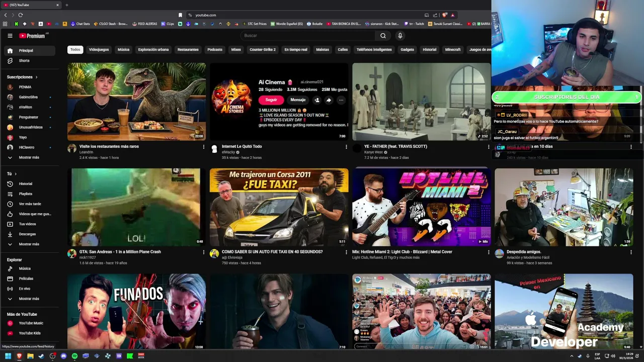This screenshot has width=644, height=362.
Task: Open Playlists in the sidebar
Action: tap(31, 194)
